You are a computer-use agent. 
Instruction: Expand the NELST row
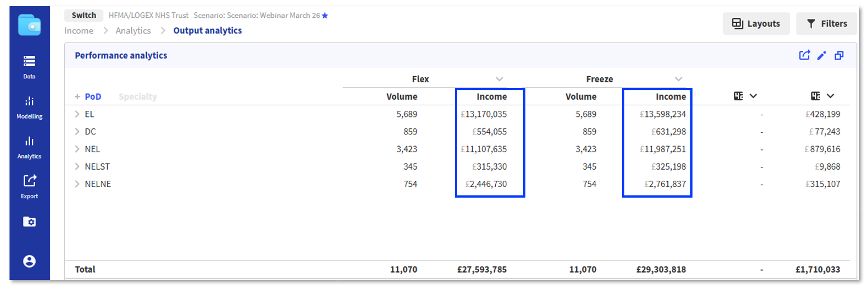[x=77, y=167]
